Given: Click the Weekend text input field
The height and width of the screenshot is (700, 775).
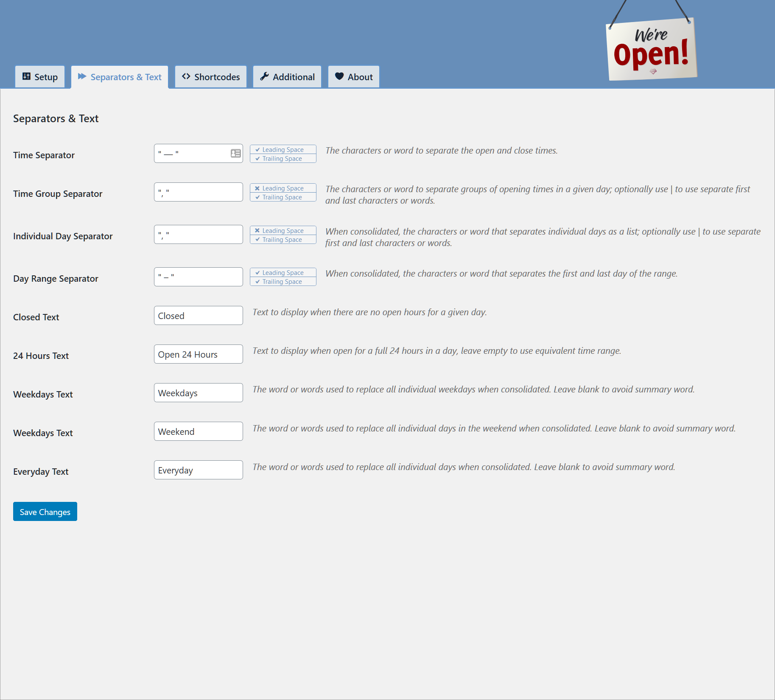Looking at the screenshot, I should (x=199, y=431).
